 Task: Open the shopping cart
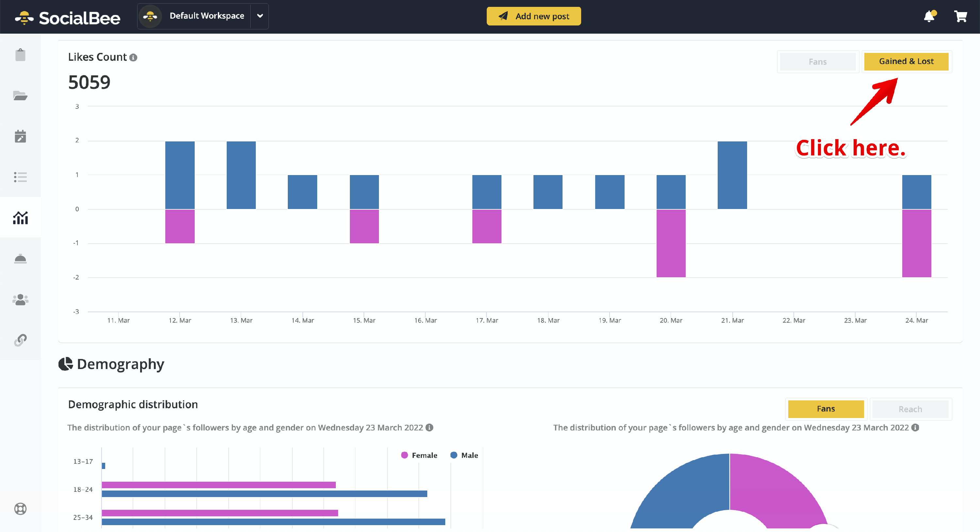[x=960, y=16]
